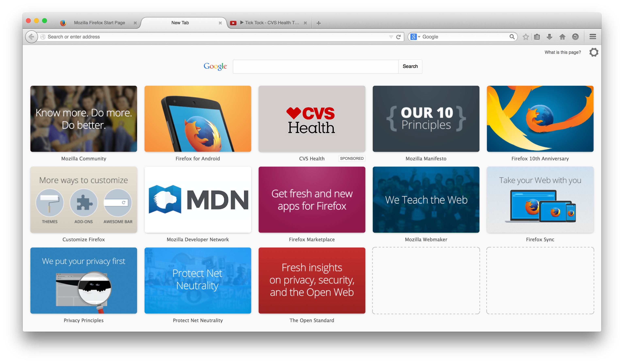Open the bookmarks list icon
The height and width of the screenshot is (364, 624).
537,37
